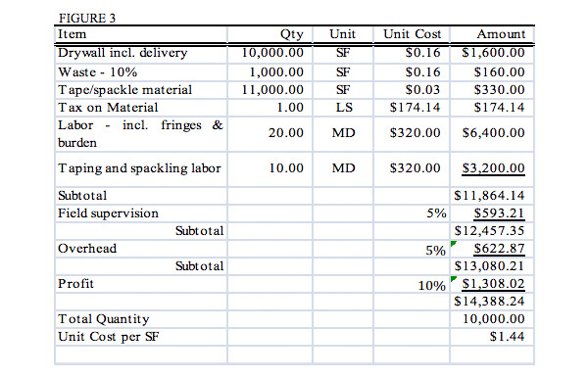The image size is (588, 377).
Task: Click the green error indicator on Overhead amount
Action: [x=454, y=244]
